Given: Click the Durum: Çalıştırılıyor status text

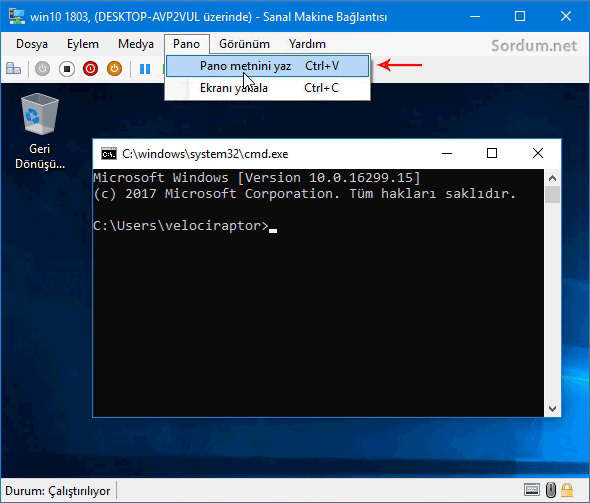Looking at the screenshot, I should coord(58,491).
